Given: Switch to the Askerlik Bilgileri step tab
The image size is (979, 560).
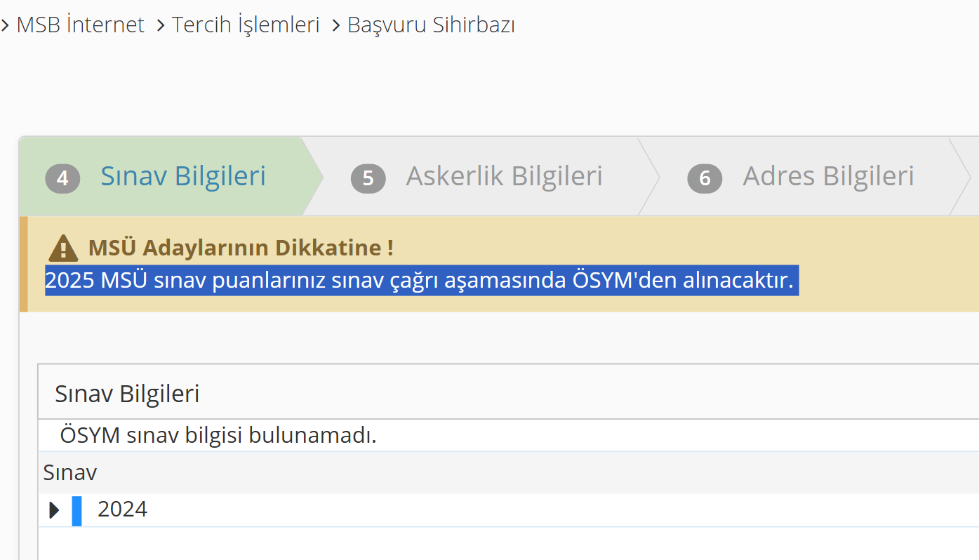Looking at the screenshot, I should 504,176.
